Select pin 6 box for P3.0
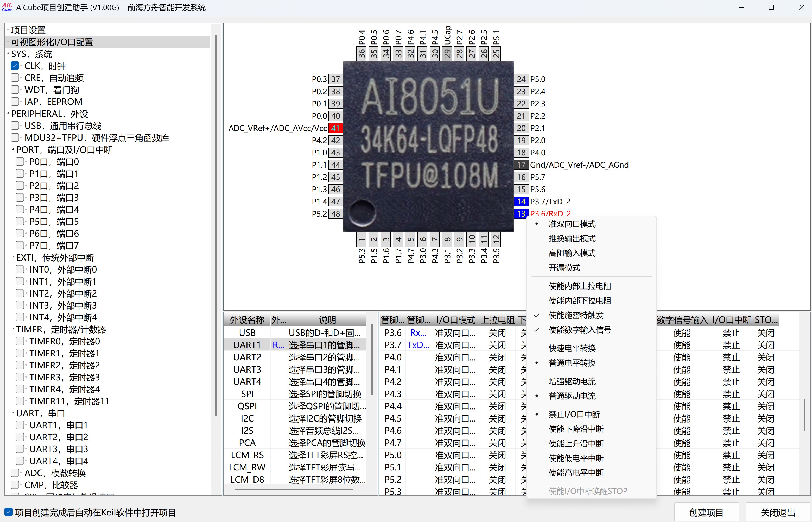This screenshot has width=812, height=522. point(423,239)
